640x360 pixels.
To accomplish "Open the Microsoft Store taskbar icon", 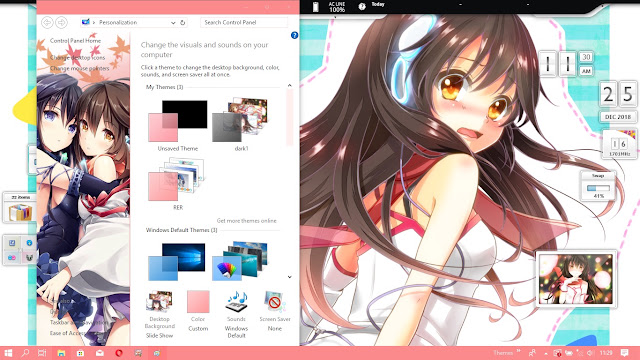I will [80, 353].
